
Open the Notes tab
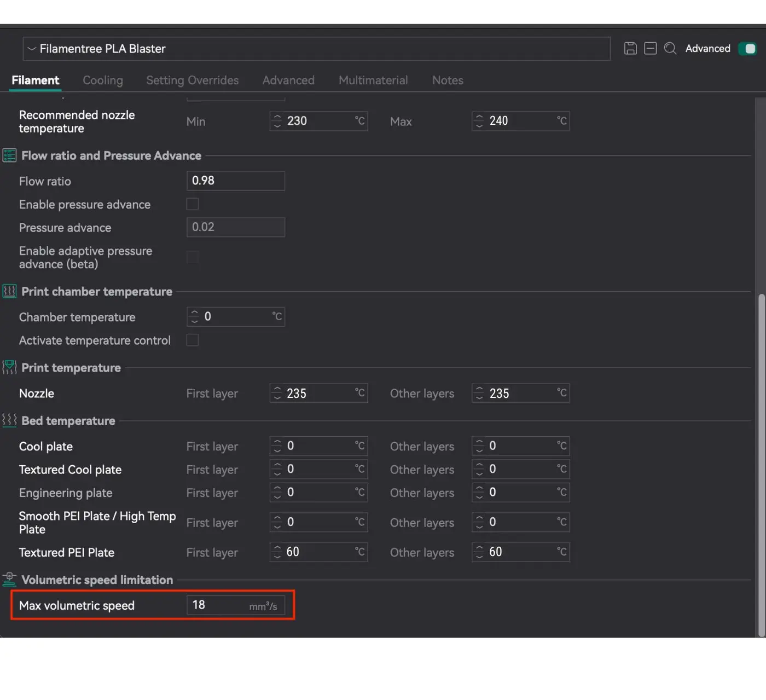click(448, 80)
